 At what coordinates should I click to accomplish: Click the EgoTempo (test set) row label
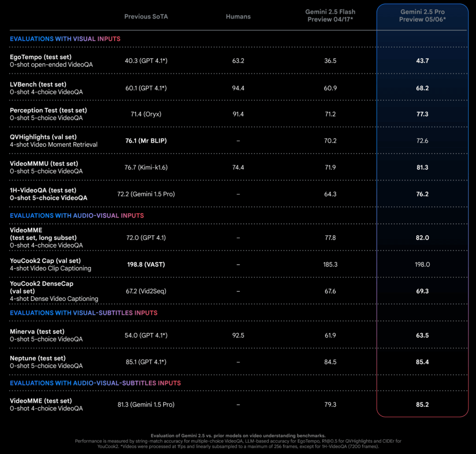41,57
